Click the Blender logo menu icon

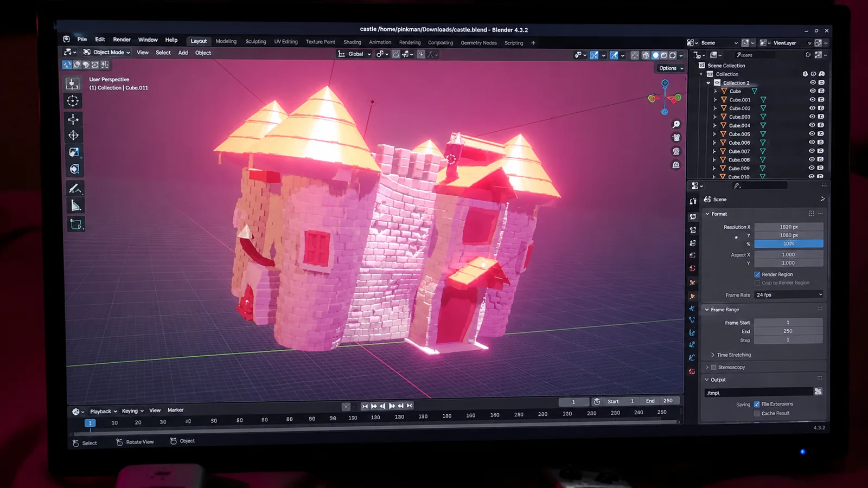[66, 39]
